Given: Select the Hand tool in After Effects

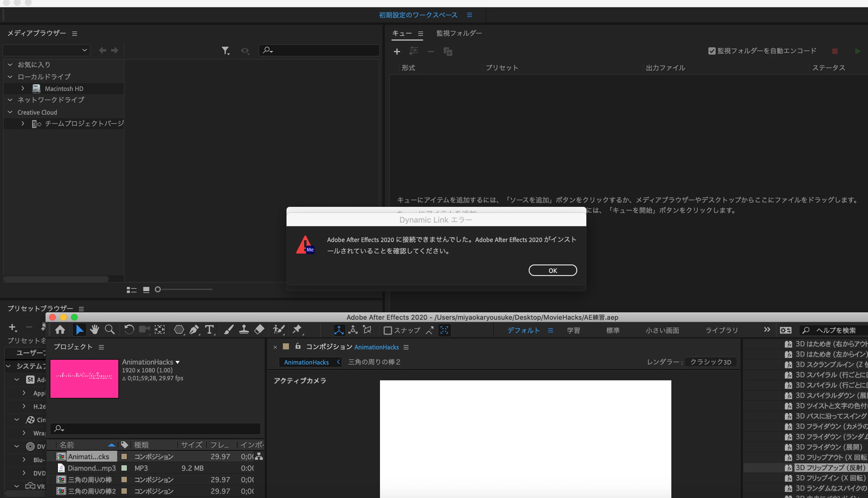Looking at the screenshot, I should [x=94, y=330].
